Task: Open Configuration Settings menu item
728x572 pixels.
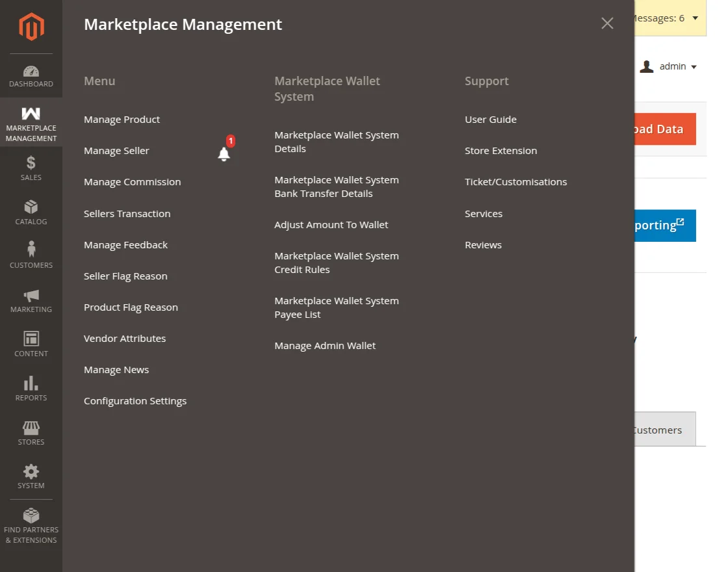Action: pos(135,400)
